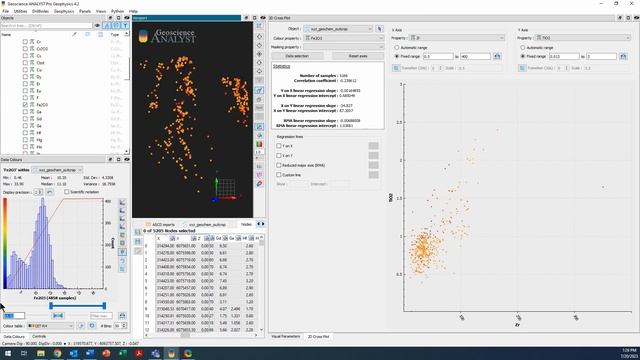Click Y axis fixed range reset icon

pos(623,56)
